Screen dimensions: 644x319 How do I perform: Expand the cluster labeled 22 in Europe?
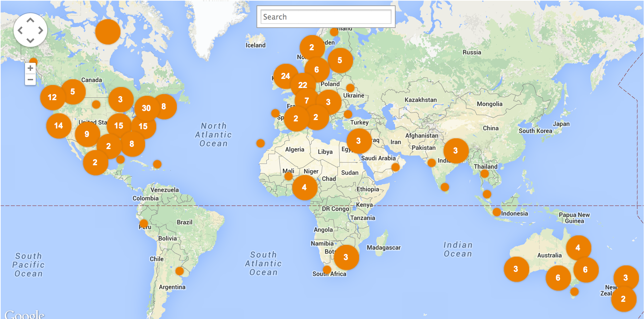(303, 85)
